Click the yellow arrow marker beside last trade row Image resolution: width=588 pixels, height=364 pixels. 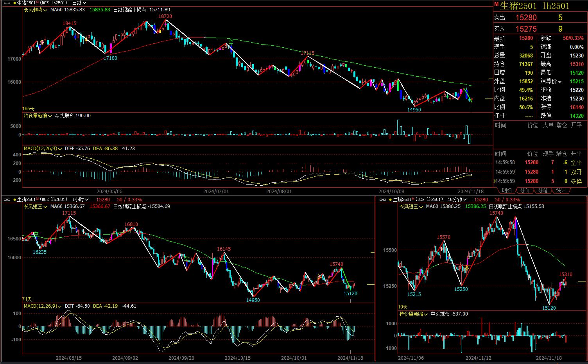point(495,181)
